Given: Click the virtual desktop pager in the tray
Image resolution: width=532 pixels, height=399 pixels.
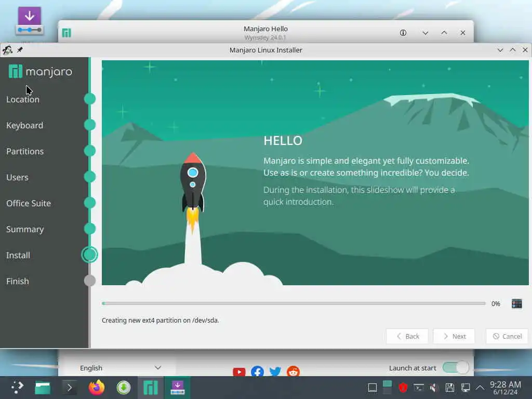Looking at the screenshot, I should 387,388.
